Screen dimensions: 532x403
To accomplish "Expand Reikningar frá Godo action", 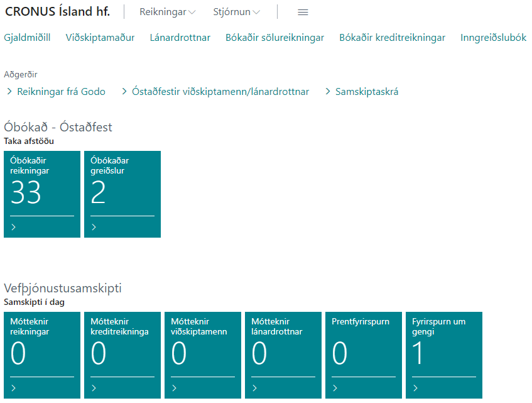I will 60,92.
